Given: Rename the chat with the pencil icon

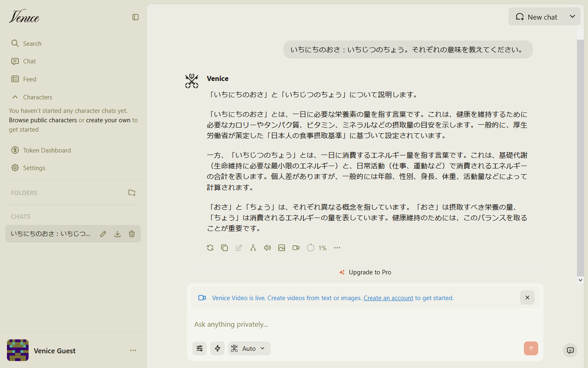Looking at the screenshot, I should pyautogui.click(x=103, y=234).
